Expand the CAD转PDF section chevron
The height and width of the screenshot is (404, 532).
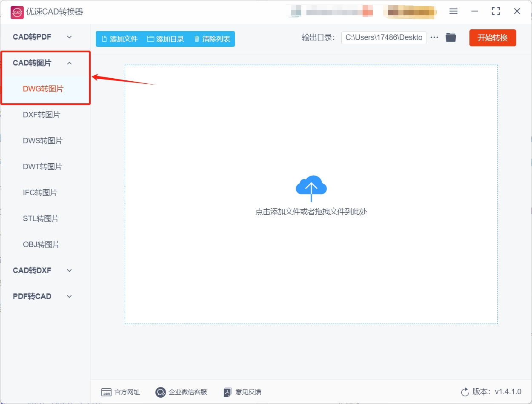pos(69,37)
